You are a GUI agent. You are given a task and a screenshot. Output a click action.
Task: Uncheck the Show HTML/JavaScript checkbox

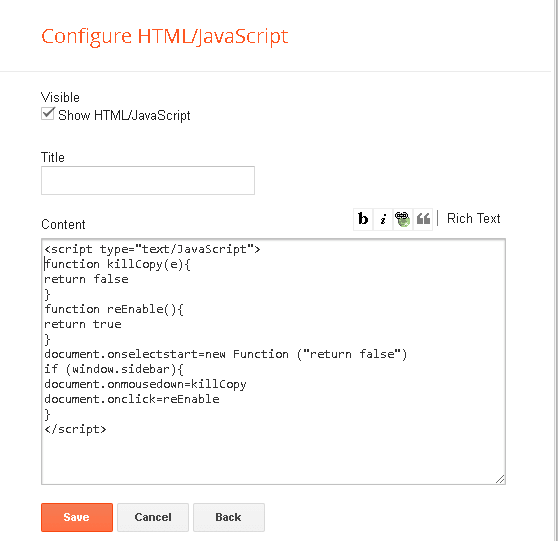[47, 114]
